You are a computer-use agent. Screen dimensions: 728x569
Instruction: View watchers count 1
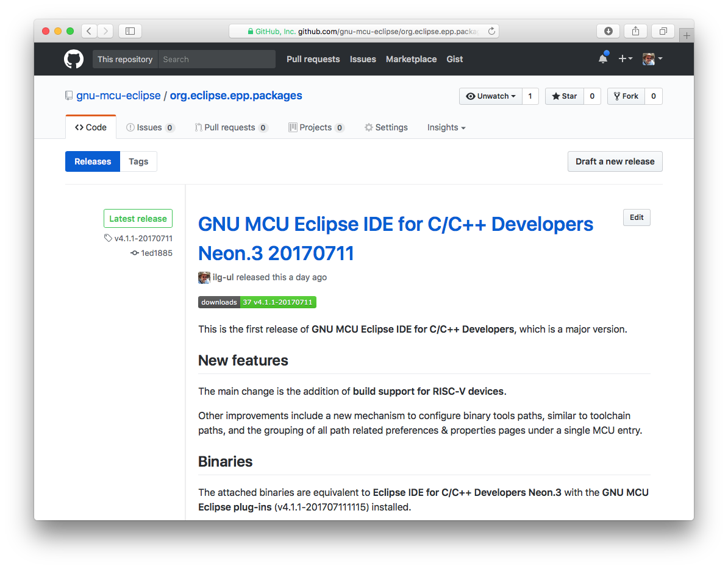tap(530, 96)
